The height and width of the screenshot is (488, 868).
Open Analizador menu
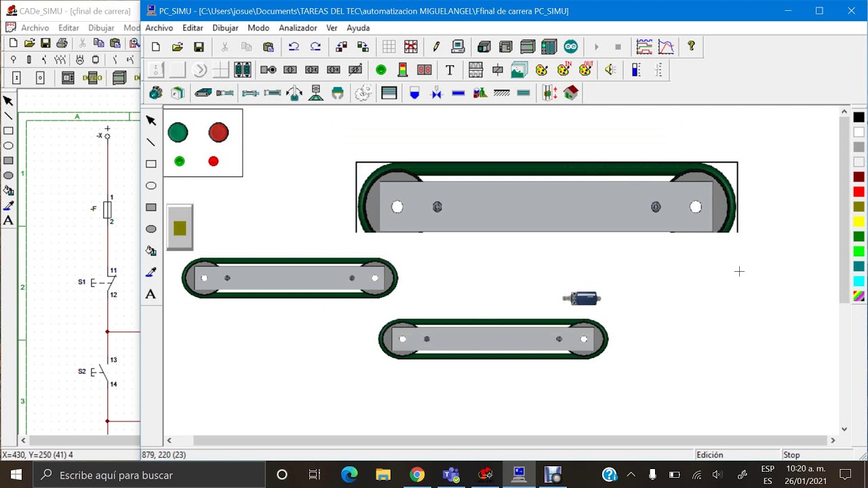pyautogui.click(x=298, y=28)
